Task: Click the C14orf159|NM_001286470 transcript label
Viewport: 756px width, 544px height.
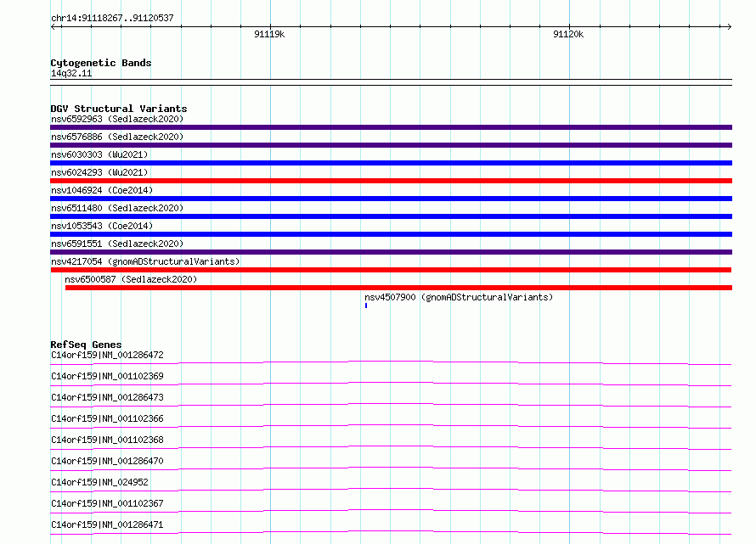Action: tap(107, 461)
